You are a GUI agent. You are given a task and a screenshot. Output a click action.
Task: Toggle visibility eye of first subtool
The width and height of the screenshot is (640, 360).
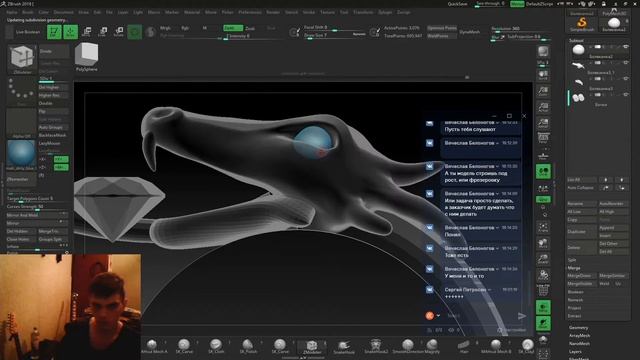[x=626, y=47]
